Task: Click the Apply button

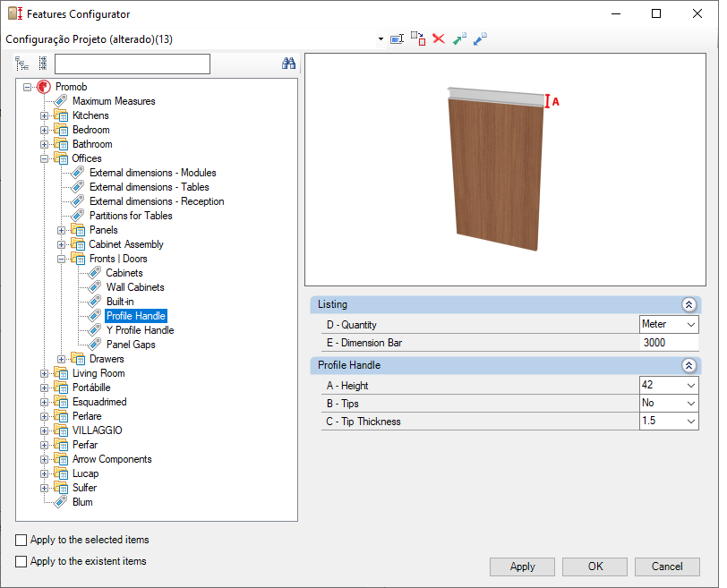Action: pyautogui.click(x=522, y=567)
